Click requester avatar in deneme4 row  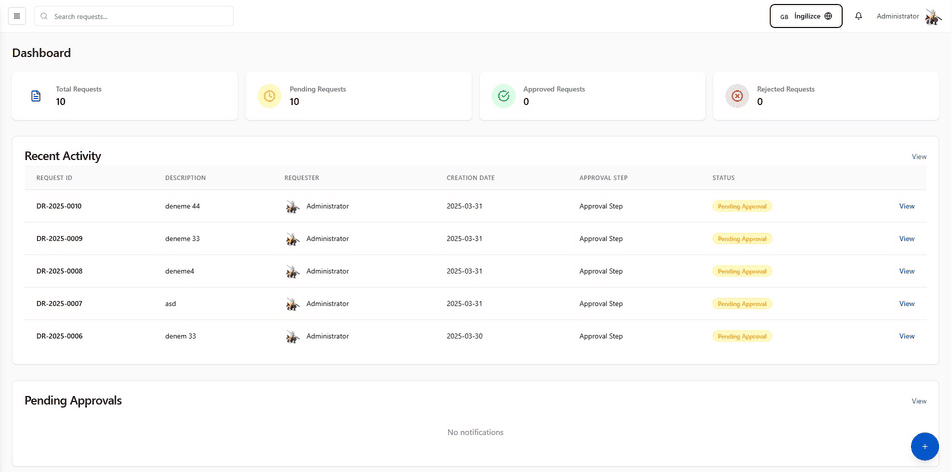[x=293, y=272]
